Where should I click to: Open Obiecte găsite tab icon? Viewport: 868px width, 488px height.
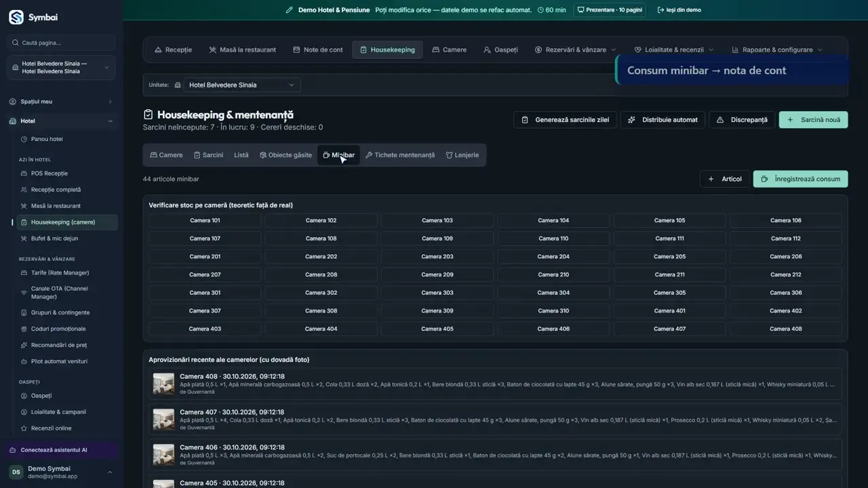pyautogui.click(x=262, y=155)
